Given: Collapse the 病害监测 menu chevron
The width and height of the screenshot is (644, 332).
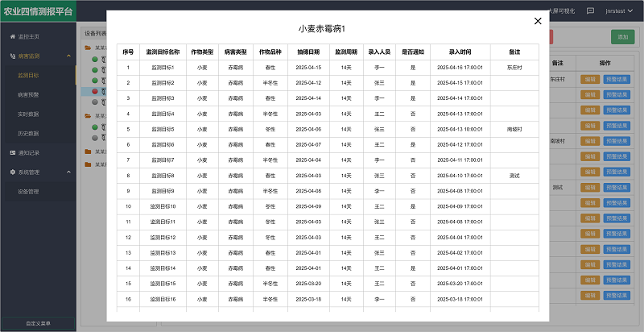Looking at the screenshot, I should [x=68, y=56].
